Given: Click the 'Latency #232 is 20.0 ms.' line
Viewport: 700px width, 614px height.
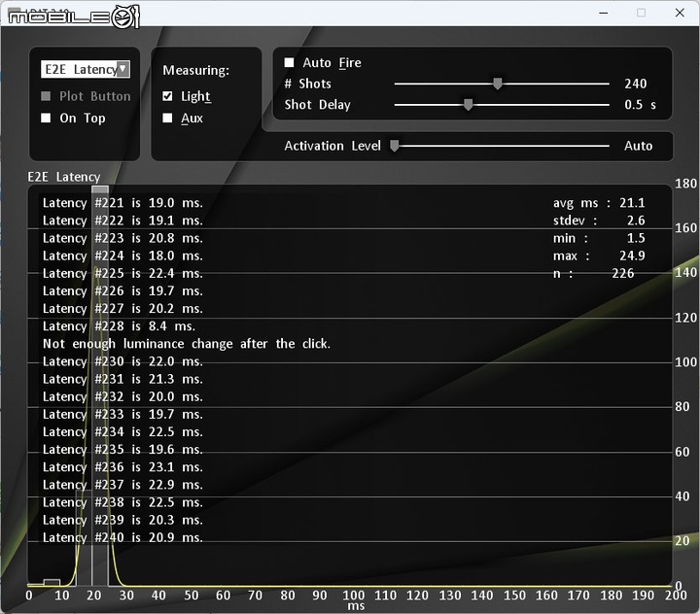Looking at the screenshot, I should (122, 396).
